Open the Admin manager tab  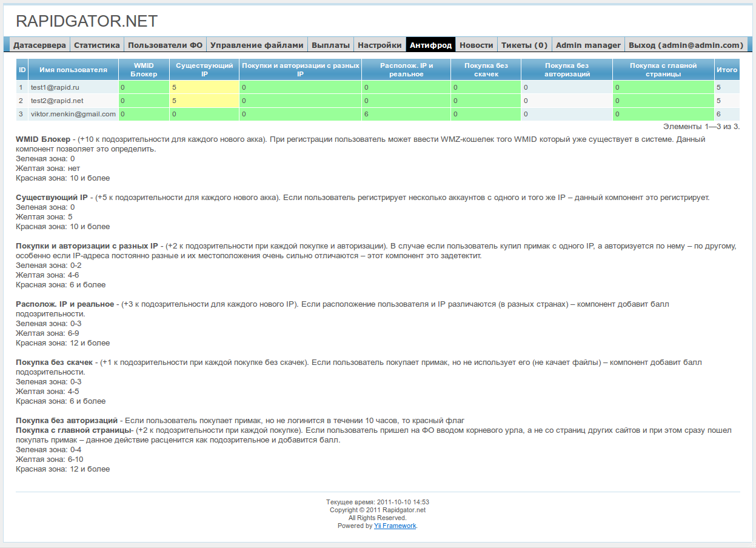pyautogui.click(x=588, y=45)
